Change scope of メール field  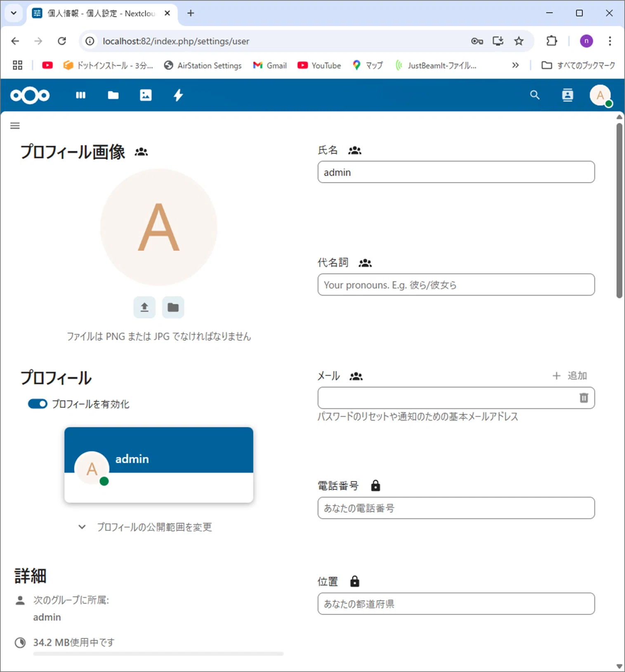pyautogui.click(x=356, y=376)
